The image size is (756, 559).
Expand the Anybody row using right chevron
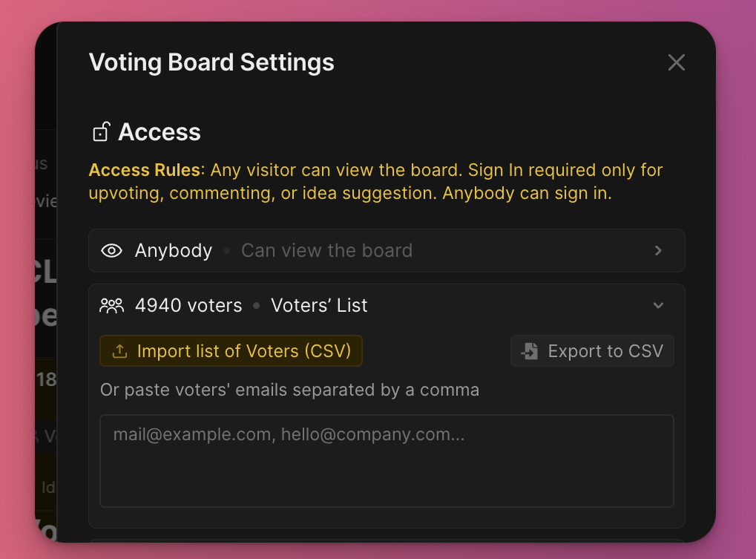pyautogui.click(x=658, y=251)
